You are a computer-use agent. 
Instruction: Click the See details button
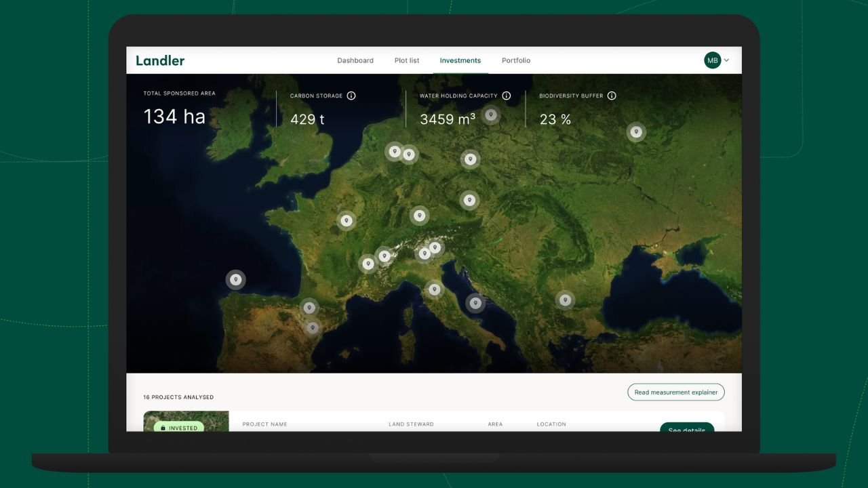point(687,430)
